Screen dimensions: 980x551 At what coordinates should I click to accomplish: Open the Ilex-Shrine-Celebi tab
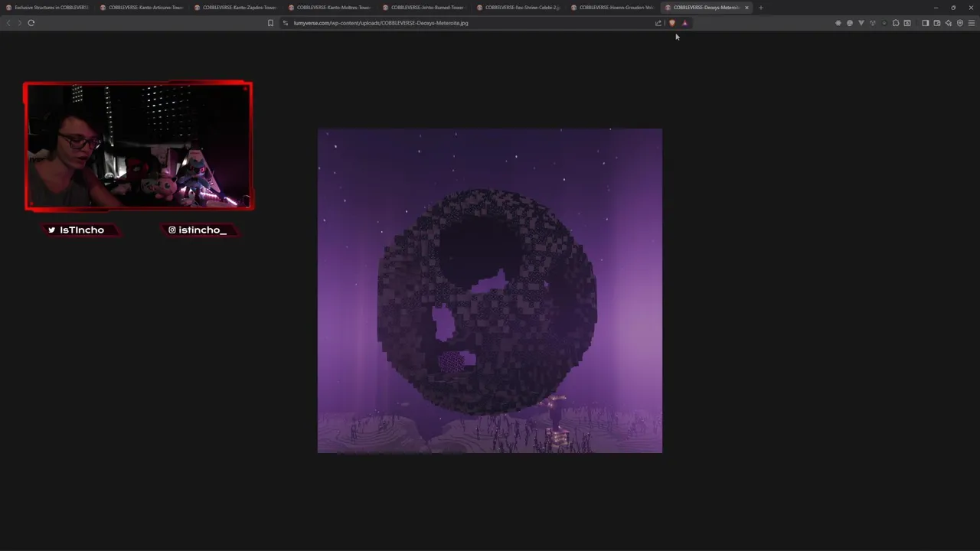518,8
